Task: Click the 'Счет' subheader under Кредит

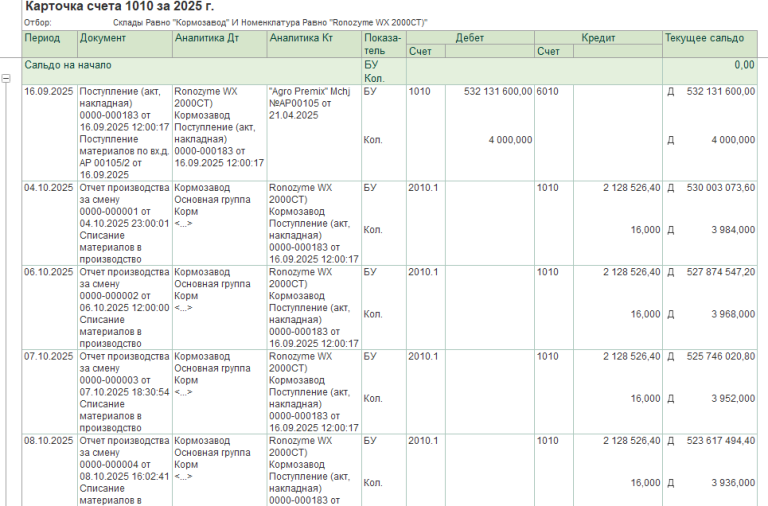Action: click(x=553, y=51)
